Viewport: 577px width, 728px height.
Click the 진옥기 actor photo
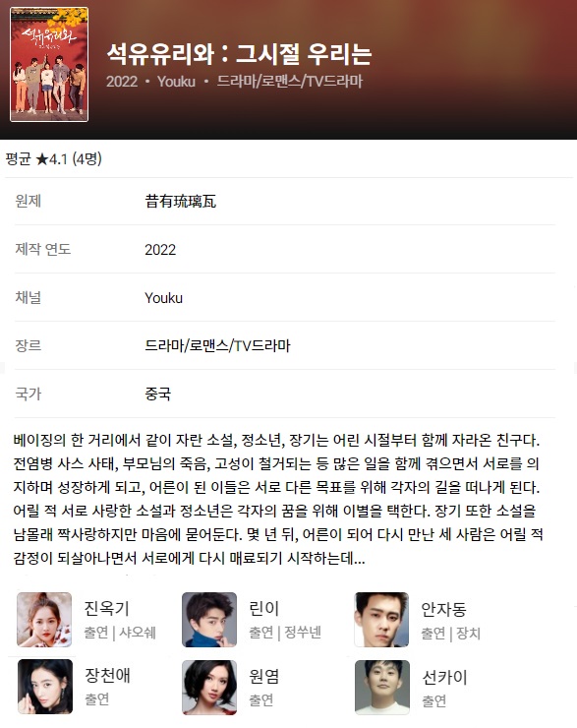tap(44, 620)
